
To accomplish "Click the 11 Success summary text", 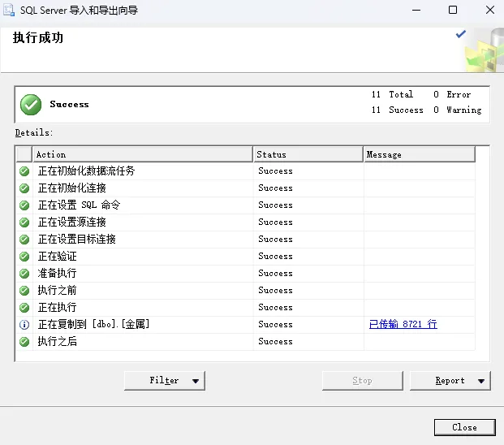I will pos(398,110).
